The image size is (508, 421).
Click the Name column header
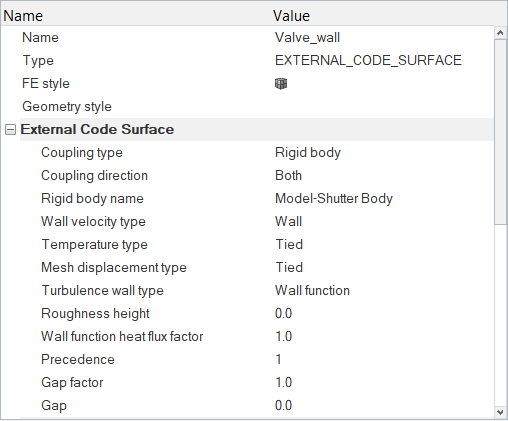[x=23, y=16]
